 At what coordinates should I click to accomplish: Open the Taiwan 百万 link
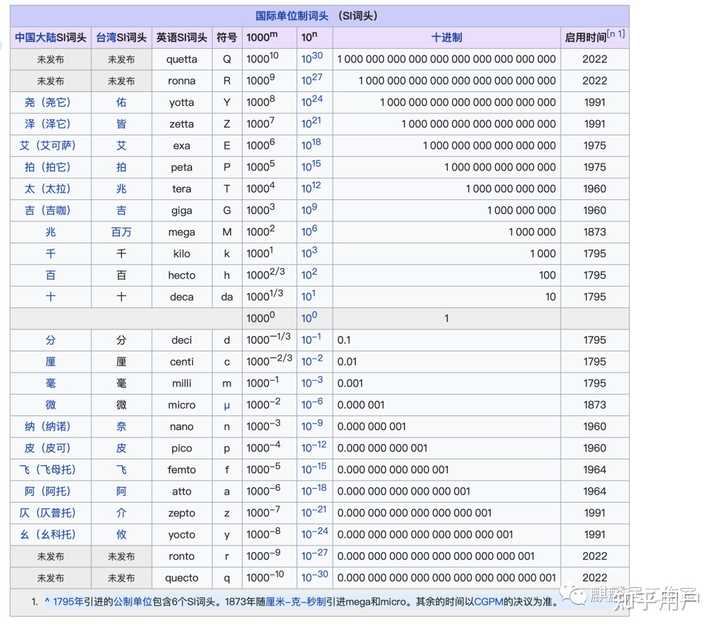[121, 232]
